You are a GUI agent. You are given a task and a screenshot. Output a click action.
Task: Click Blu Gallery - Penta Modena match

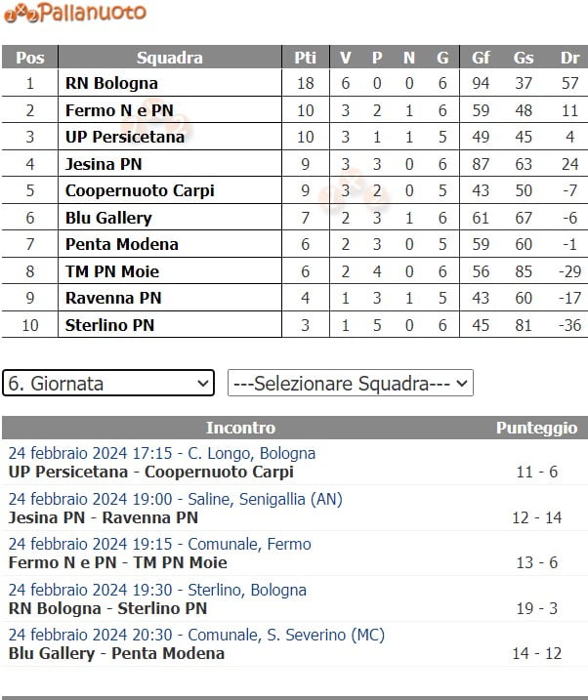pos(116,653)
